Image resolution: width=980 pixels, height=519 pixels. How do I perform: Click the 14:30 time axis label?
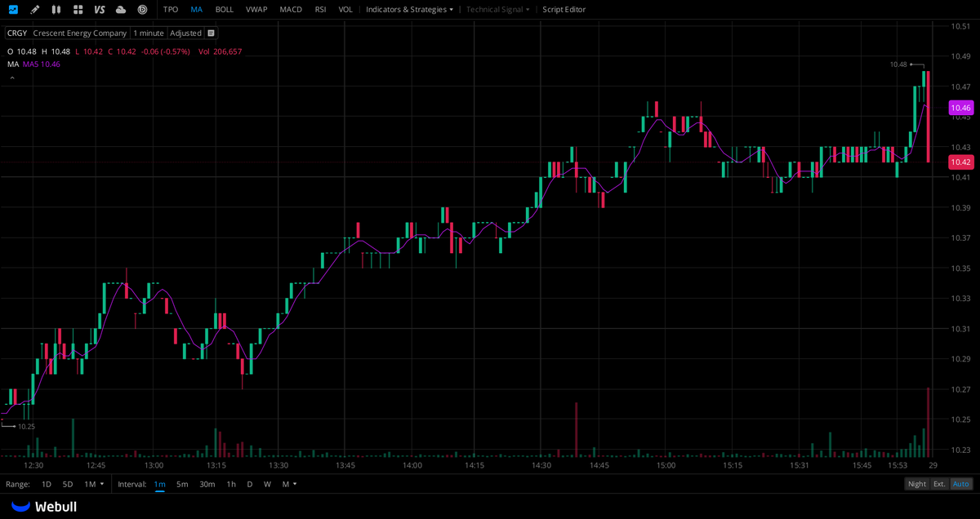coord(541,465)
